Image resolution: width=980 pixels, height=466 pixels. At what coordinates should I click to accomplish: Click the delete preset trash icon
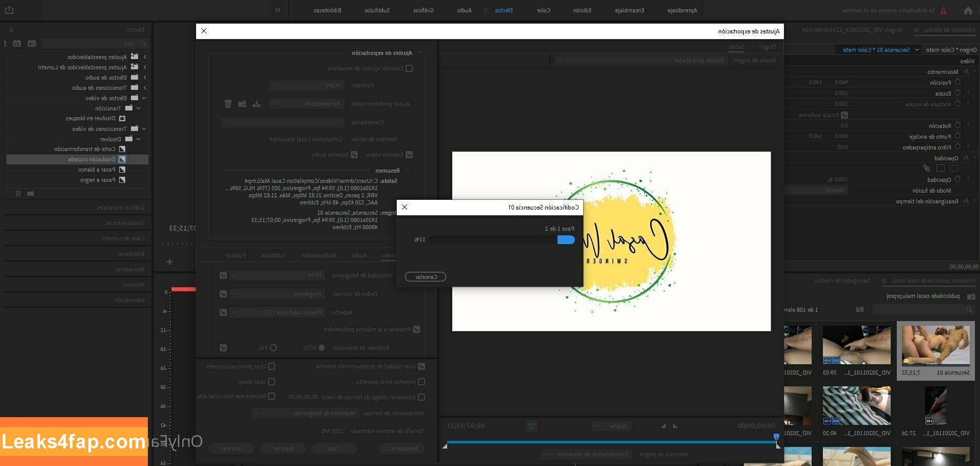pos(228,104)
